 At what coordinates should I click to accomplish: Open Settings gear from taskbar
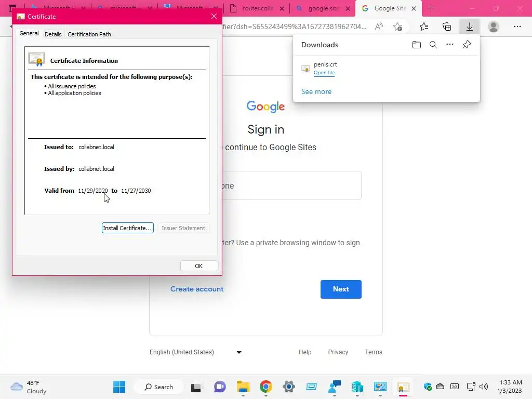289,387
